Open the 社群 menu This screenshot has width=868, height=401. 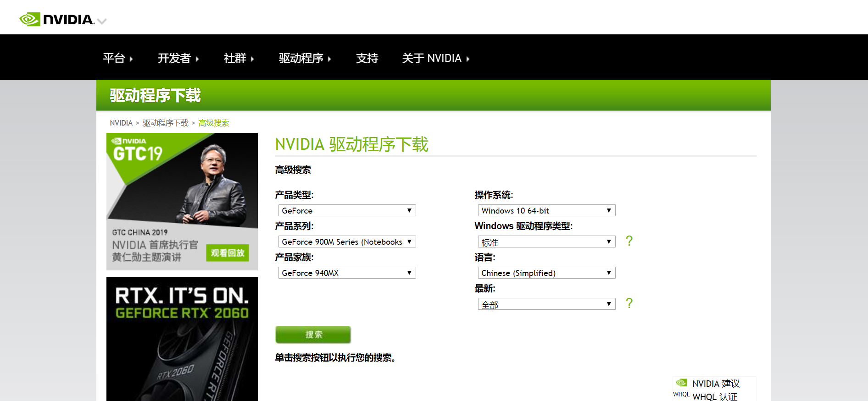[x=239, y=58]
